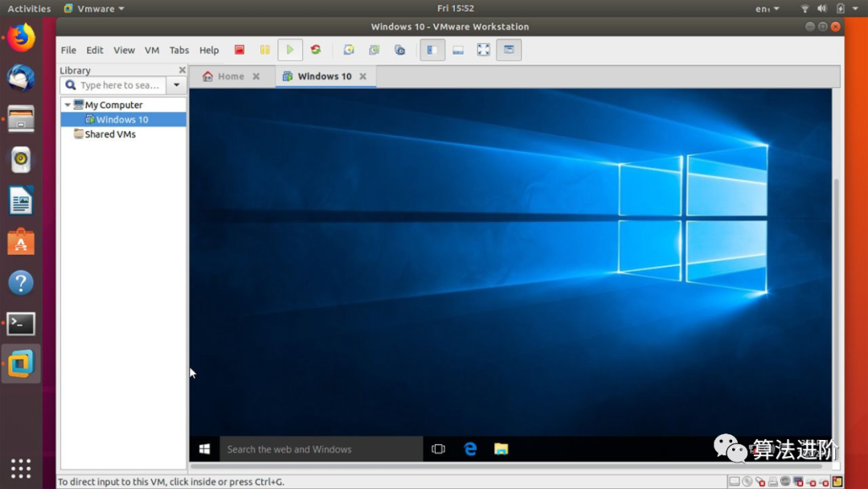The image size is (868, 489).
Task: Select Windows 10 in the library tree
Action: pyautogui.click(x=122, y=120)
